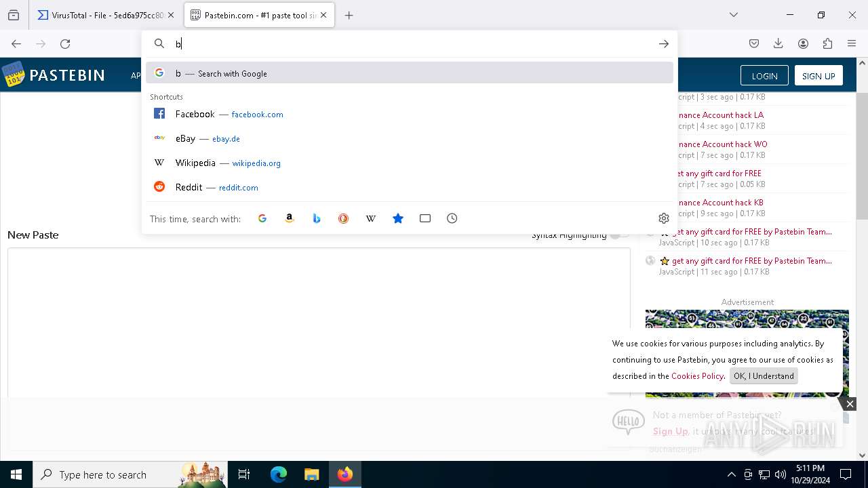Close the advertisement with X button

click(850, 404)
